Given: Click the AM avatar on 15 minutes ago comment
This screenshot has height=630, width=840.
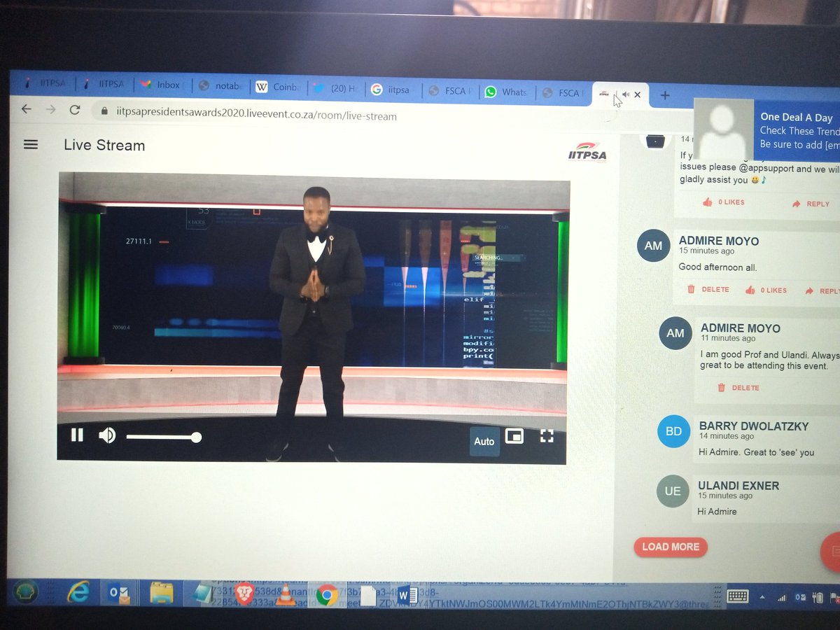Looking at the screenshot, I should pyautogui.click(x=653, y=246).
